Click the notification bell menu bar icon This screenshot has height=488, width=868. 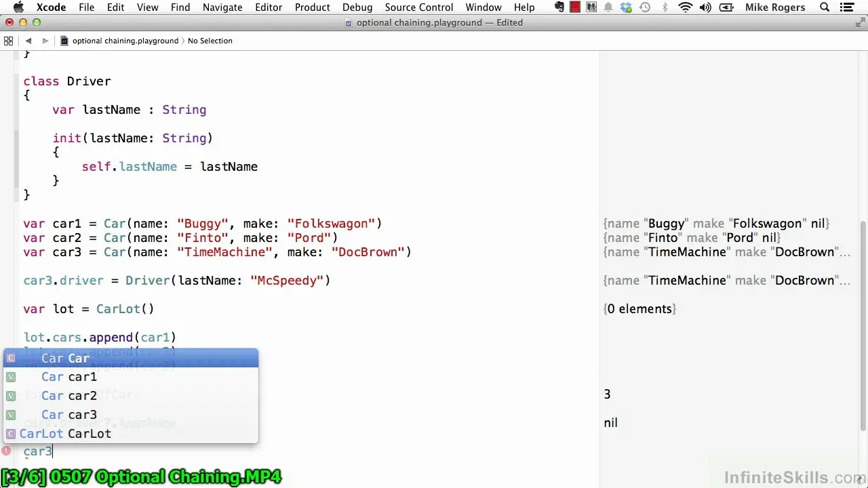(x=608, y=7)
